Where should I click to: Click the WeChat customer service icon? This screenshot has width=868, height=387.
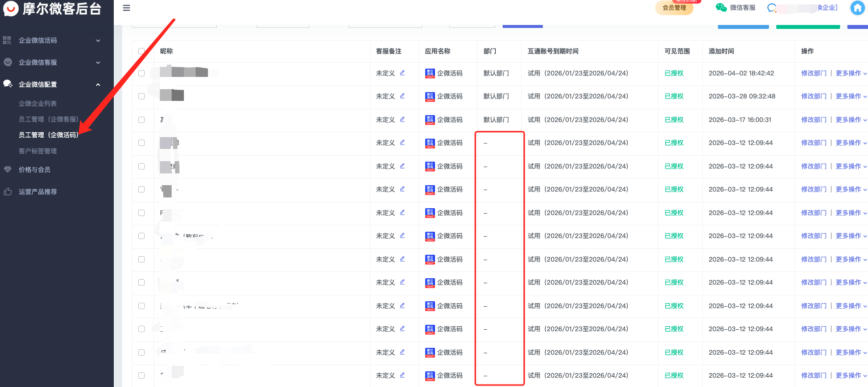point(721,7)
